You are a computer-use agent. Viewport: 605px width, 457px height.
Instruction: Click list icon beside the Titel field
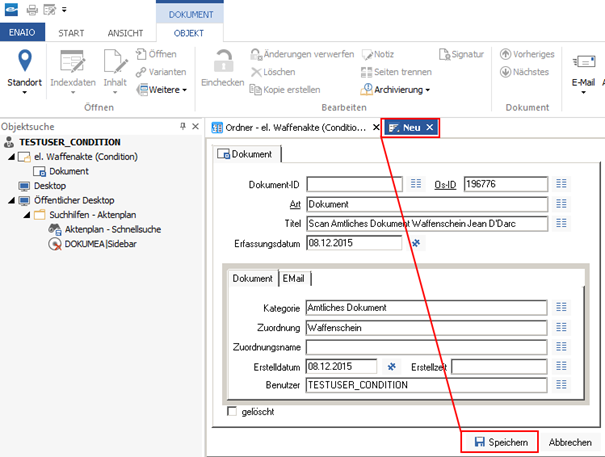click(561, 223)
